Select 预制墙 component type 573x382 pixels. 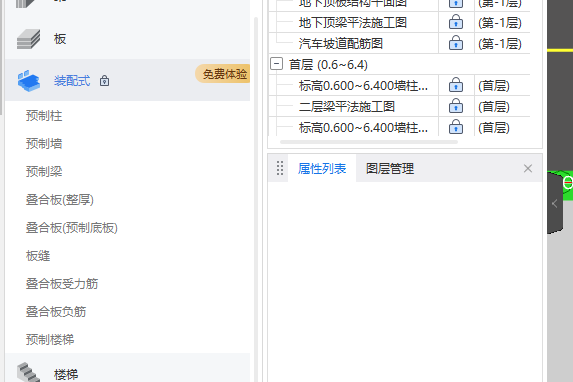[x=44, y=143]
